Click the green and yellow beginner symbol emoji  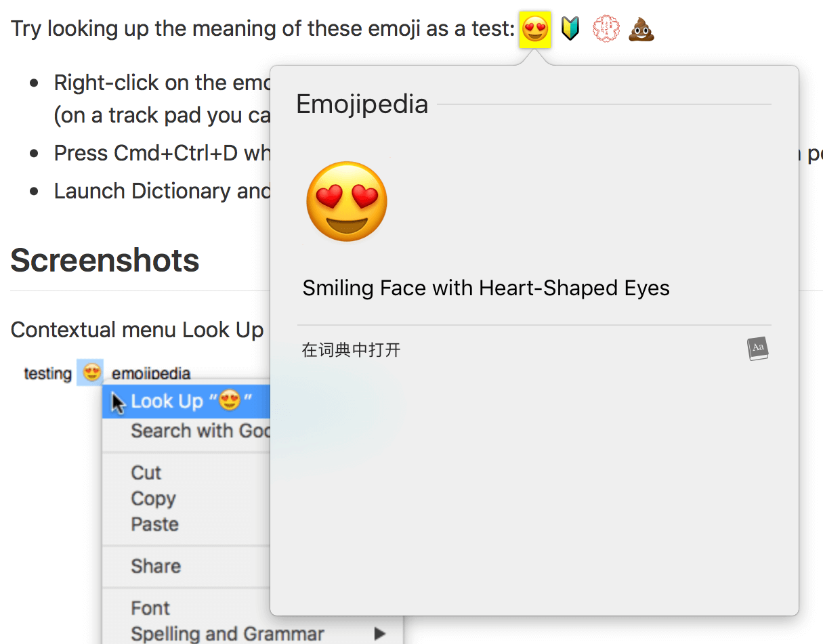click(x=570, y=29)
